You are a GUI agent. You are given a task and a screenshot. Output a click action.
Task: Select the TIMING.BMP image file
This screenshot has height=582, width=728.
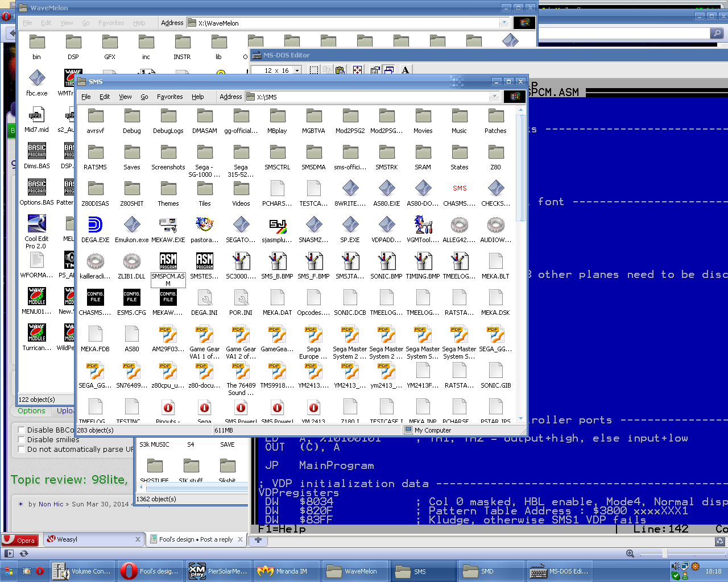click(423, 261)
